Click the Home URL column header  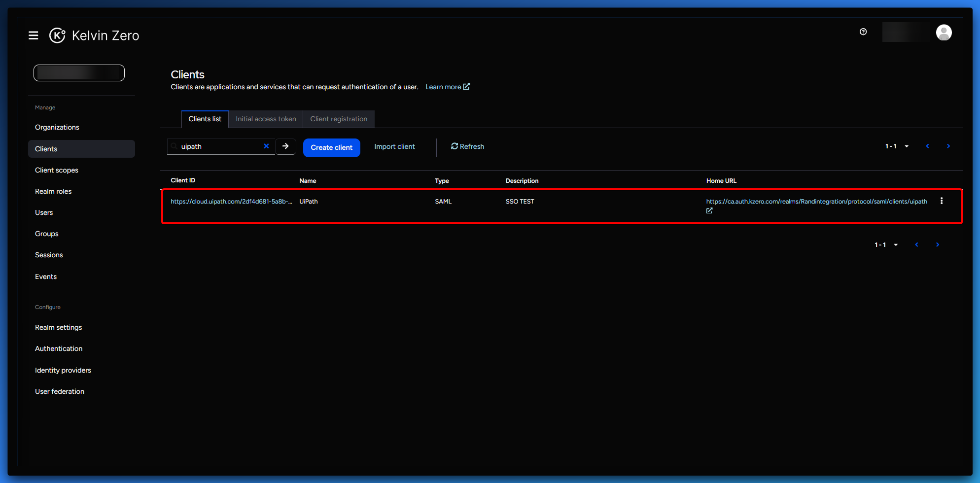pos(721,181)
